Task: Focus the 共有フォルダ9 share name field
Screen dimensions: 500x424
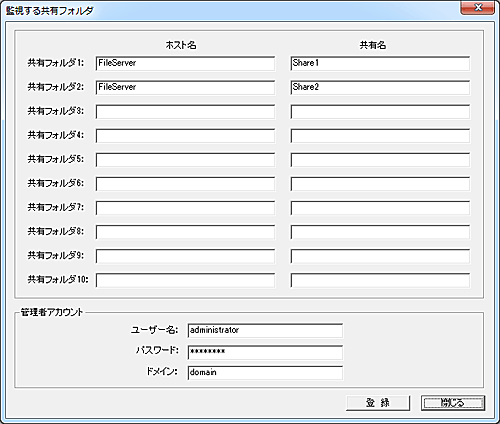Action: click(x=380, y=256)
